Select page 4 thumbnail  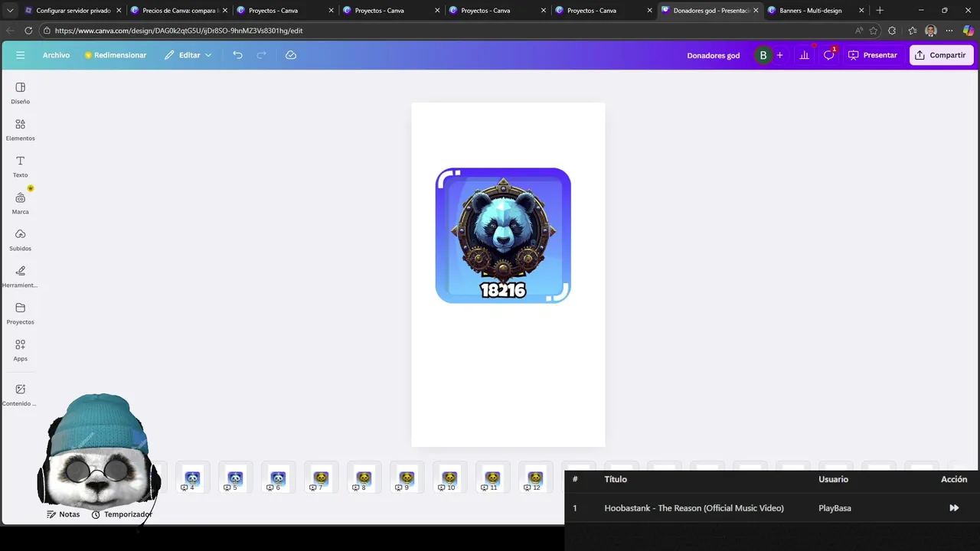click(x=192, y=479)
